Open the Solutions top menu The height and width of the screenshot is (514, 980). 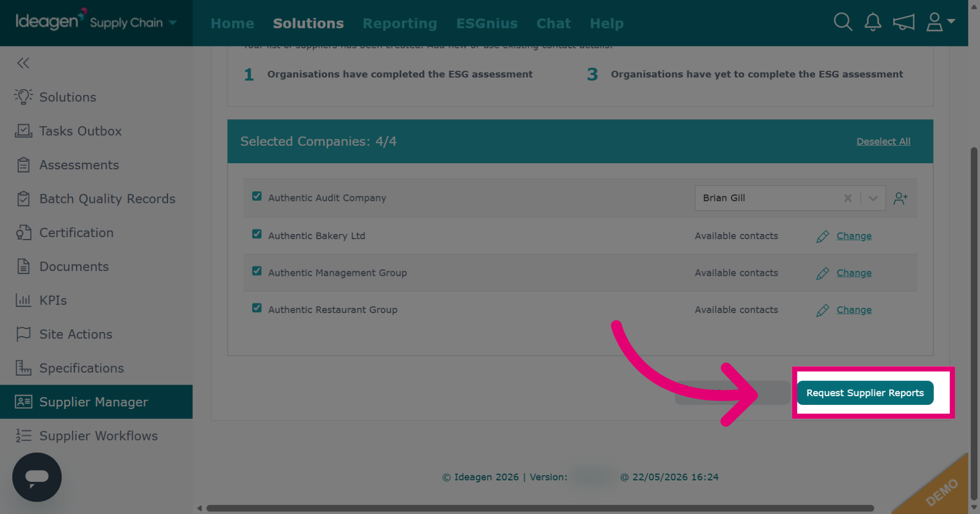308,23
